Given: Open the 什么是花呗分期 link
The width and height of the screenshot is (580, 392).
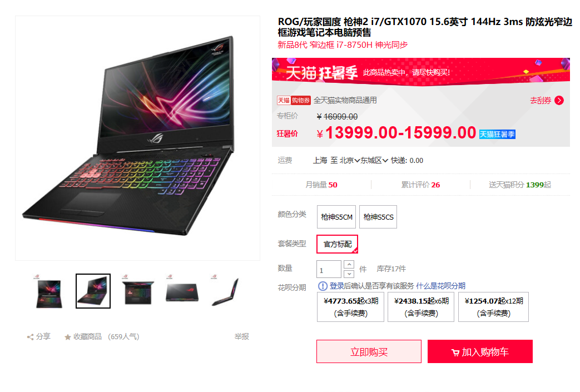Looking at the screenshot, I should (x=440, y=286).
